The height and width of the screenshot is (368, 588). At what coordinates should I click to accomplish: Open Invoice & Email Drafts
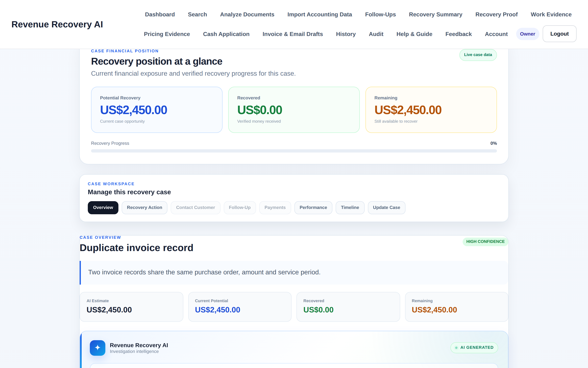[x=293, y=34]
